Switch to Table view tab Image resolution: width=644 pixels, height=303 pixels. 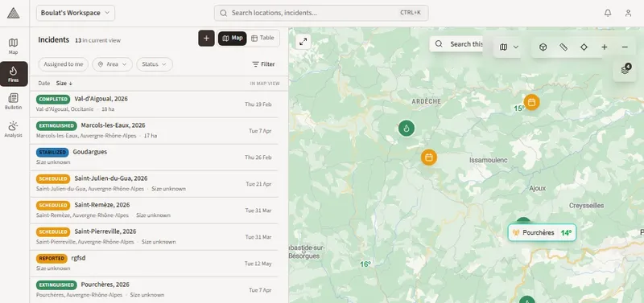pos(263,38)
